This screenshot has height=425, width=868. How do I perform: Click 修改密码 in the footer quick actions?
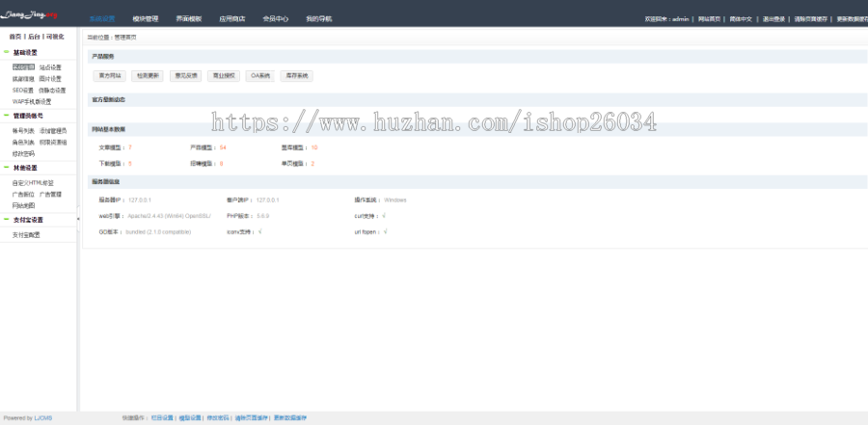click(x=217, y=418)
